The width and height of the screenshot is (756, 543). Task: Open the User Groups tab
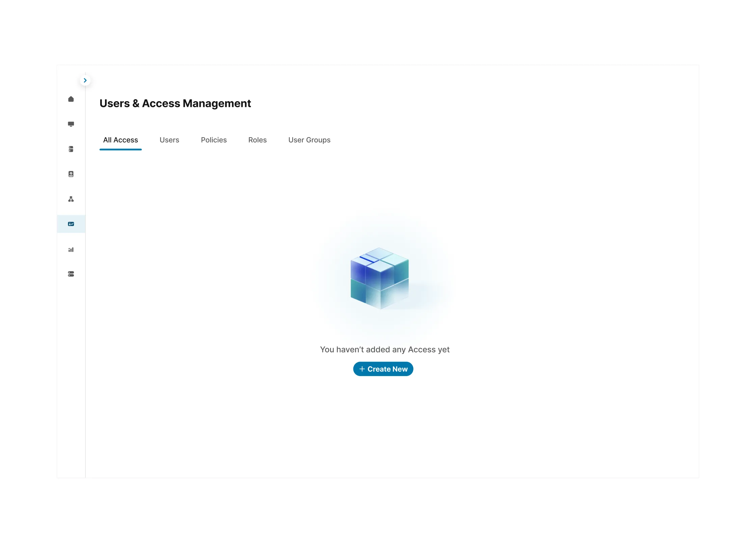(x=309, y=140)
